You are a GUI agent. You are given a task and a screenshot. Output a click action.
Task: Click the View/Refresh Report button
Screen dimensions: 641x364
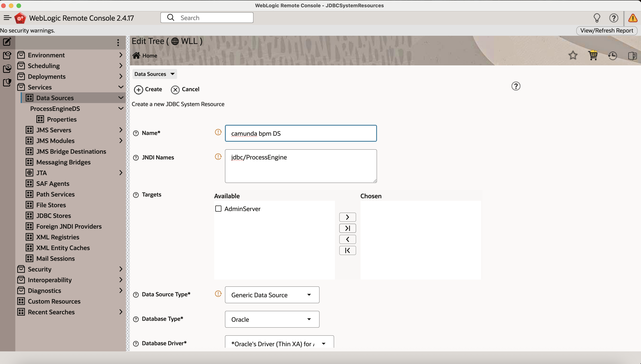(607, 31)
